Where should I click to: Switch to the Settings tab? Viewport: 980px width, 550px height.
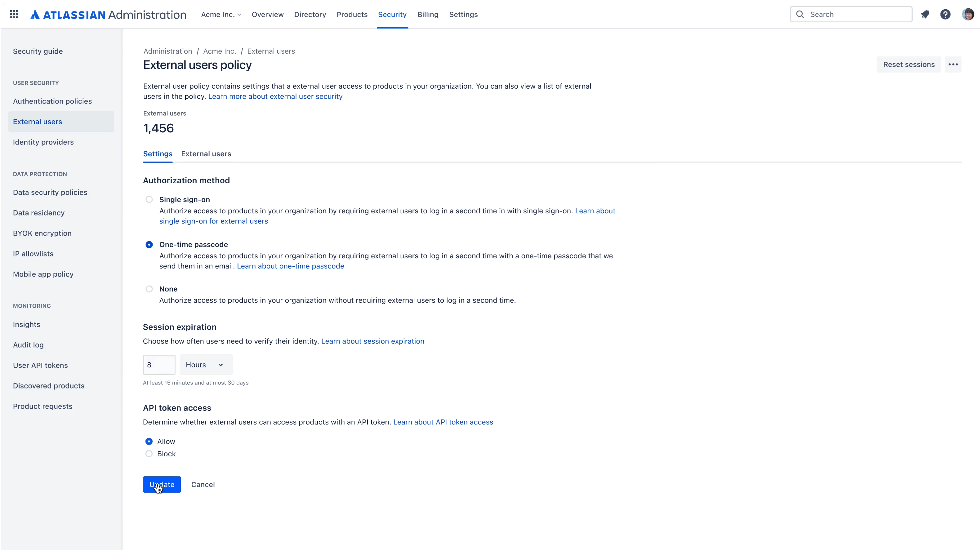158,154
